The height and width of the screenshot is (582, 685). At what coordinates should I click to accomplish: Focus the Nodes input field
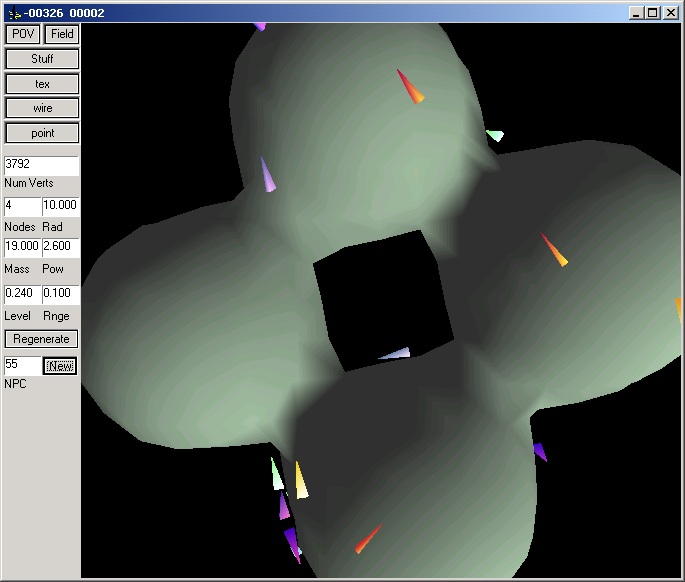[21, 206]
